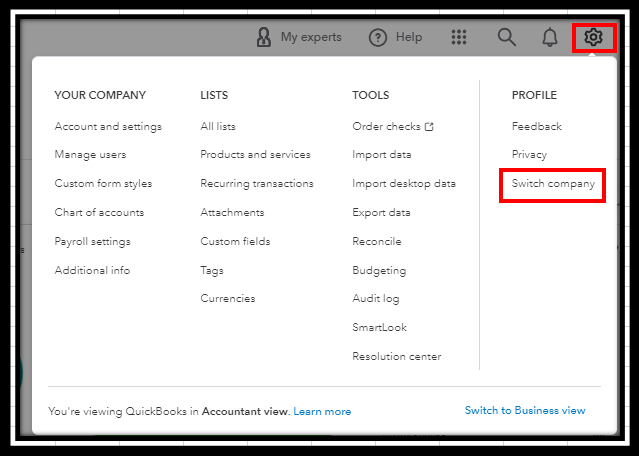Click the Settings gear icon
The image size is (639, 456).
pos(593,38)
